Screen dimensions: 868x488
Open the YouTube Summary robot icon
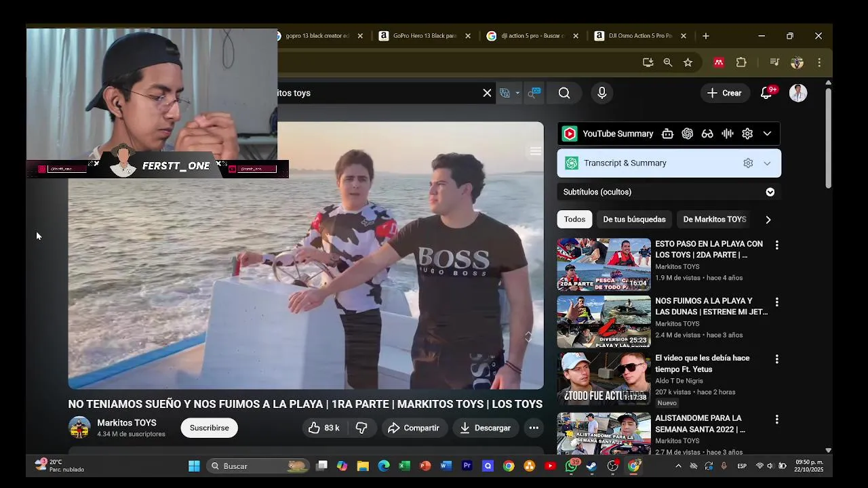tap(667, 134)
